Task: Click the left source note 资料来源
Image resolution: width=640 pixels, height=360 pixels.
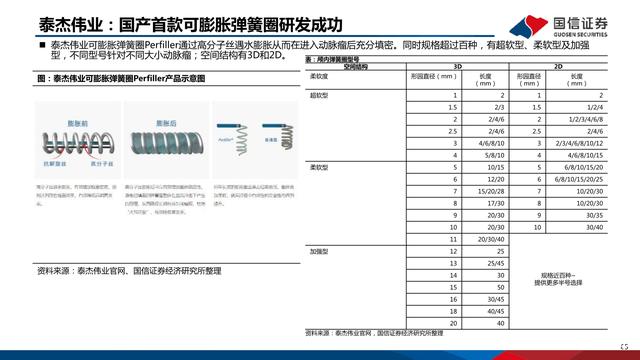Action: point(129,271)
